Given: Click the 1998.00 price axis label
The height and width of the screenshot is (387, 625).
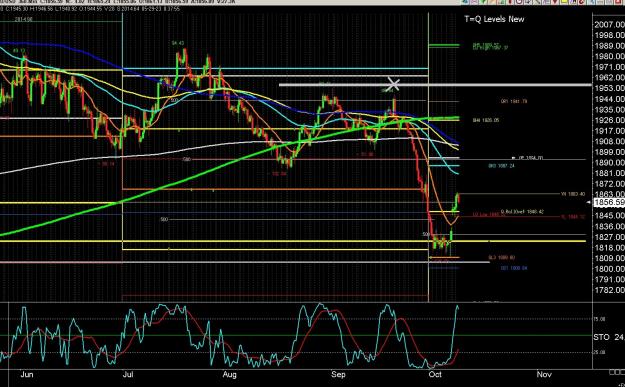Looking at the screenshot, I should click(x=609, y=35).
